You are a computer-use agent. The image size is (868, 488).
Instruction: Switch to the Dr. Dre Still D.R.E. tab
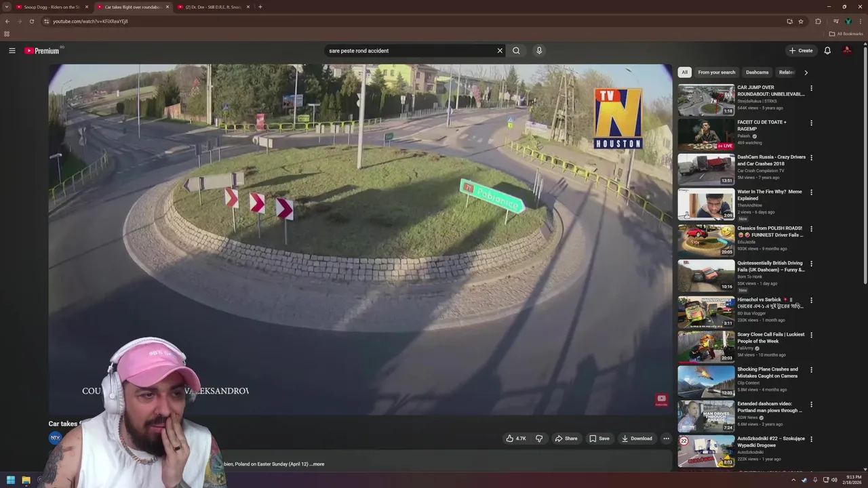(214, 7)
